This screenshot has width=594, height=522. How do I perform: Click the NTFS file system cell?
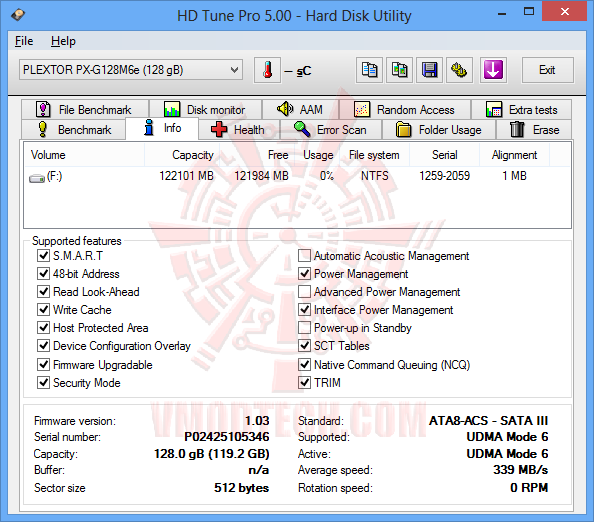[x=375, y=176]
